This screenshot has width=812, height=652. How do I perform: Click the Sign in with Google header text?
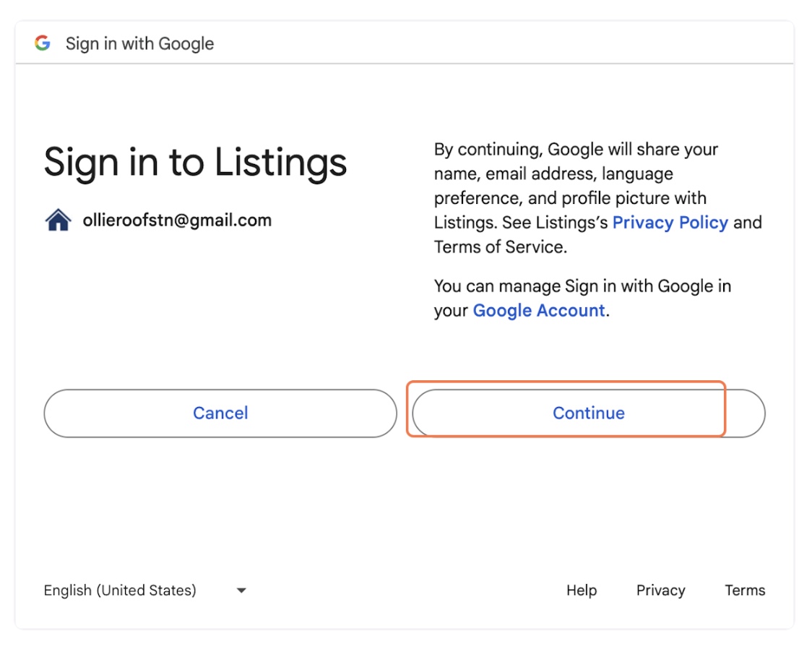140,43
